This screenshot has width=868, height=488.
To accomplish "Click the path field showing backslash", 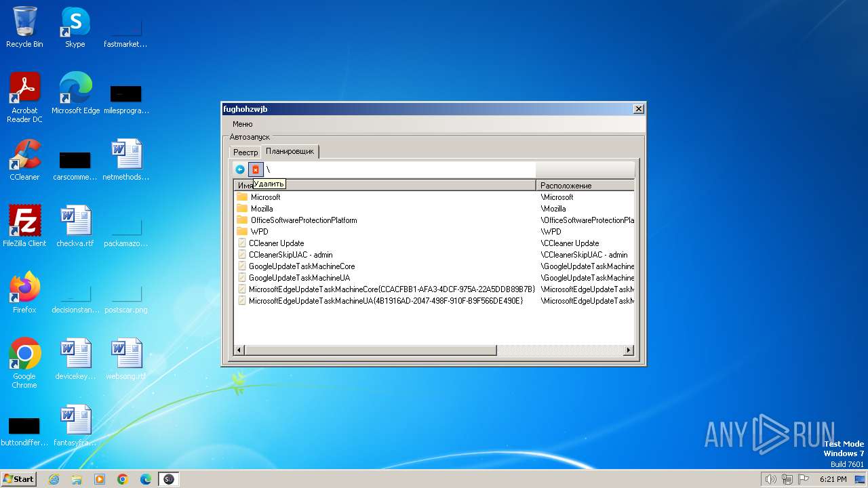I will pyautogui.click(x=400, y=169).
